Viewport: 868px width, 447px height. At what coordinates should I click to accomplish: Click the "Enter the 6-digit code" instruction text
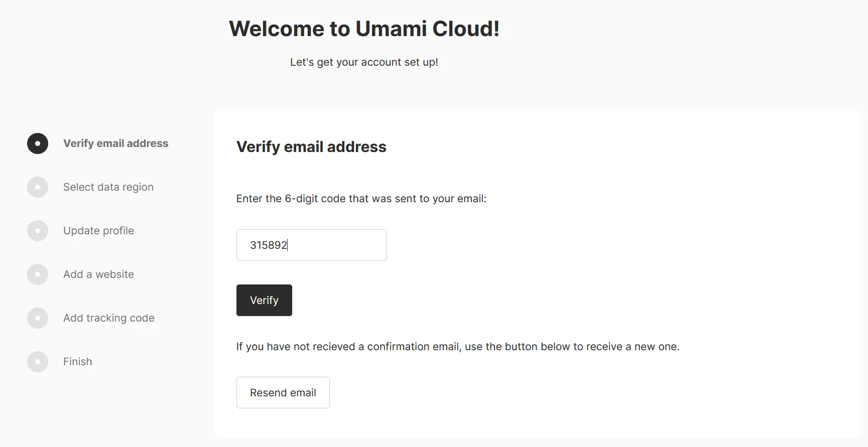[361, 199]
